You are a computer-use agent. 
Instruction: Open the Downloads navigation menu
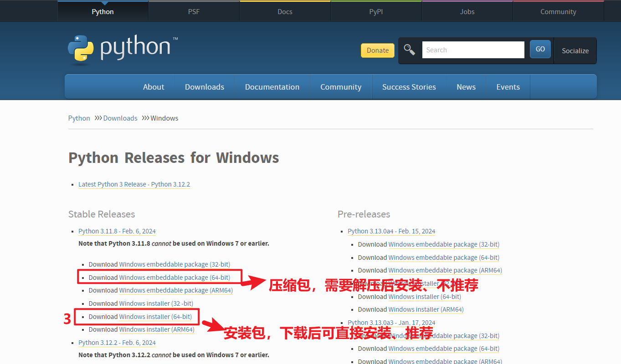[205, 87]
